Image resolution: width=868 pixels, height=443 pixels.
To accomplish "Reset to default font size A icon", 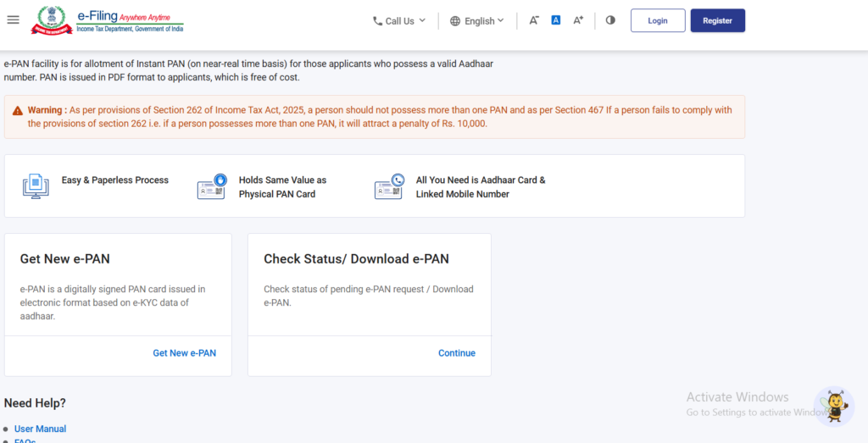I will (556, 20).
